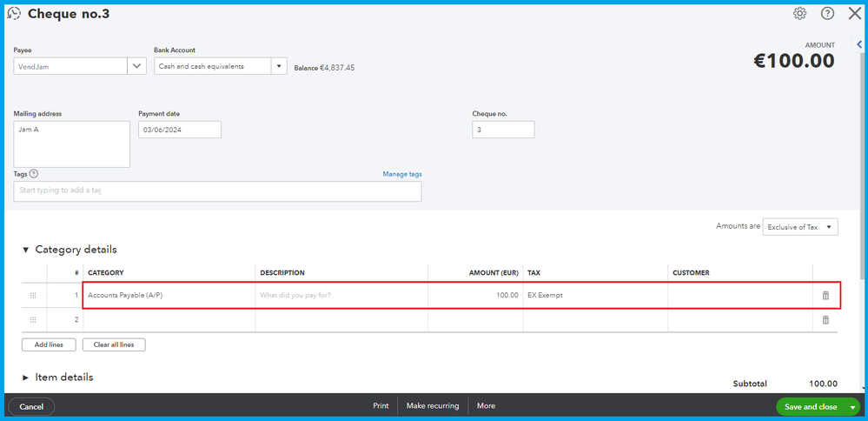Click the DESCRIPTION column header

(x=282, y=273)
